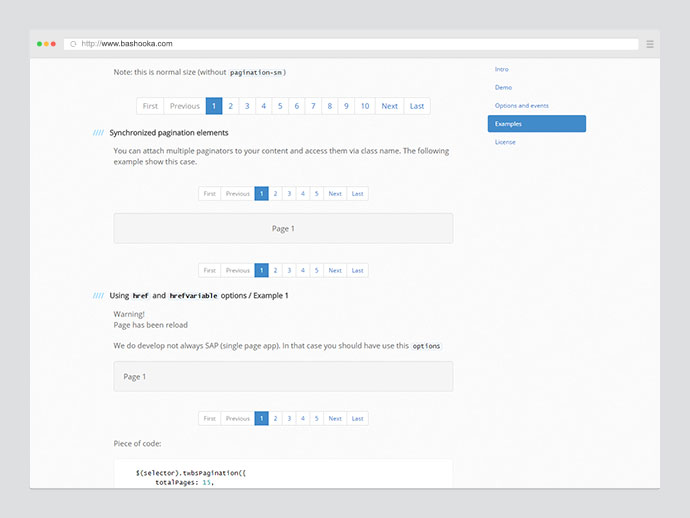
Task: Click Next in paginator above centered Page 1 box
Action: pos(335,194)
